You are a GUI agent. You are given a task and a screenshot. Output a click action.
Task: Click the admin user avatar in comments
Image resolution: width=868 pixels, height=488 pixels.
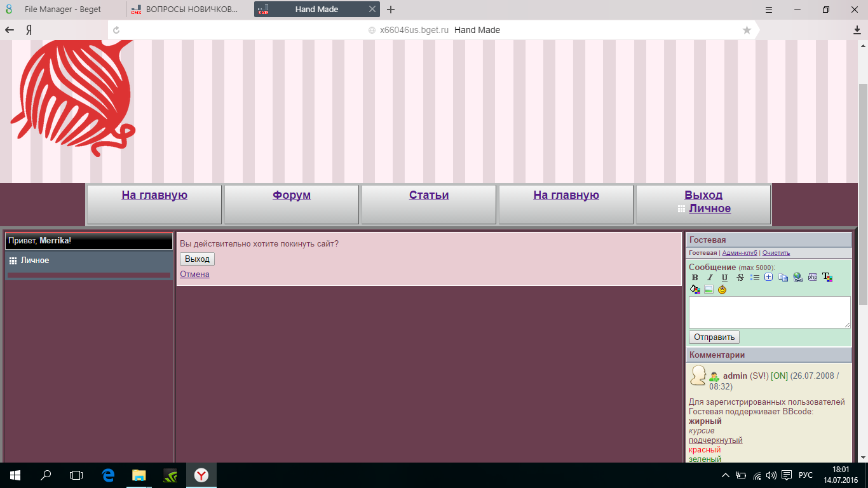click(x=698, y=376)
